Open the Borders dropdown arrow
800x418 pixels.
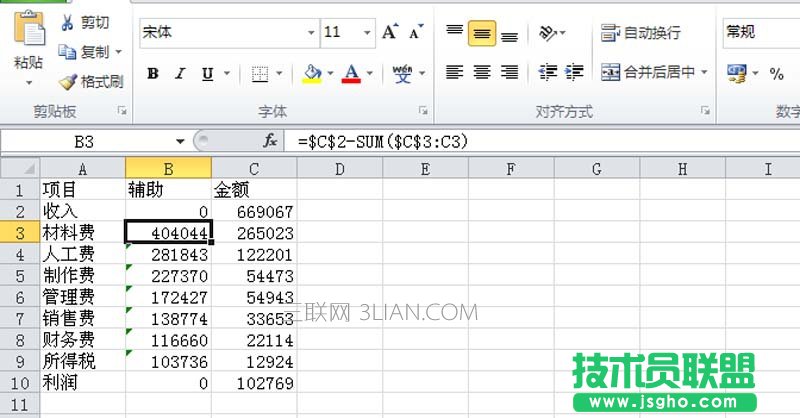(x=279, y=73)
